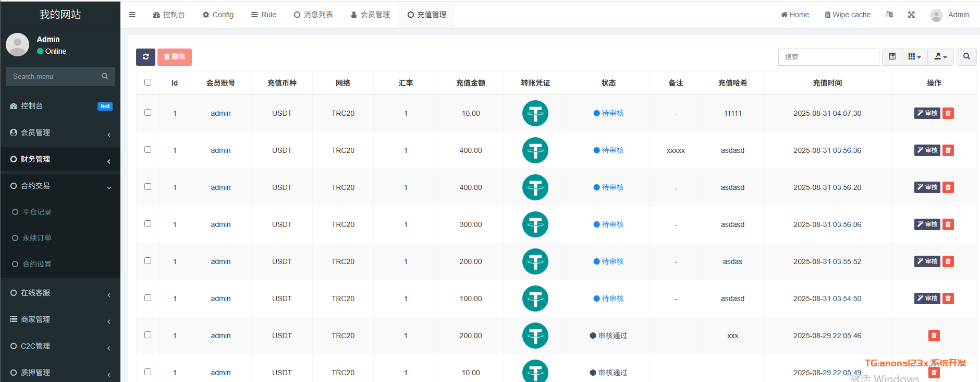Click the search magnifier icon in toolbar

(x=966, y=57)
